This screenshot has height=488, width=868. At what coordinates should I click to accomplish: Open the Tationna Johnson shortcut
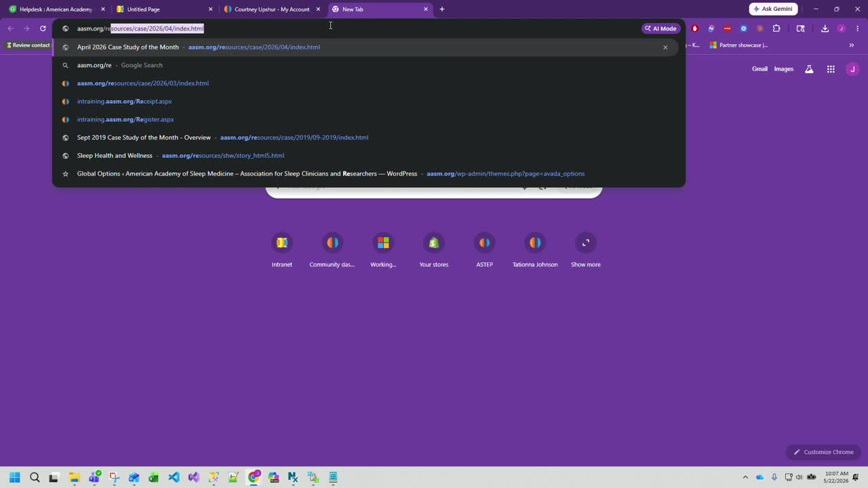[535, 250]
